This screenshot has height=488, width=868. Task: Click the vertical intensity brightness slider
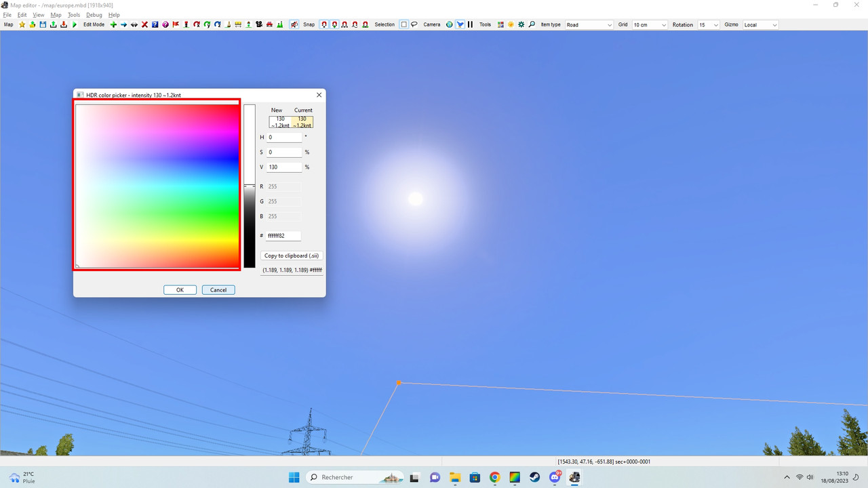click(x=250, y=186)
